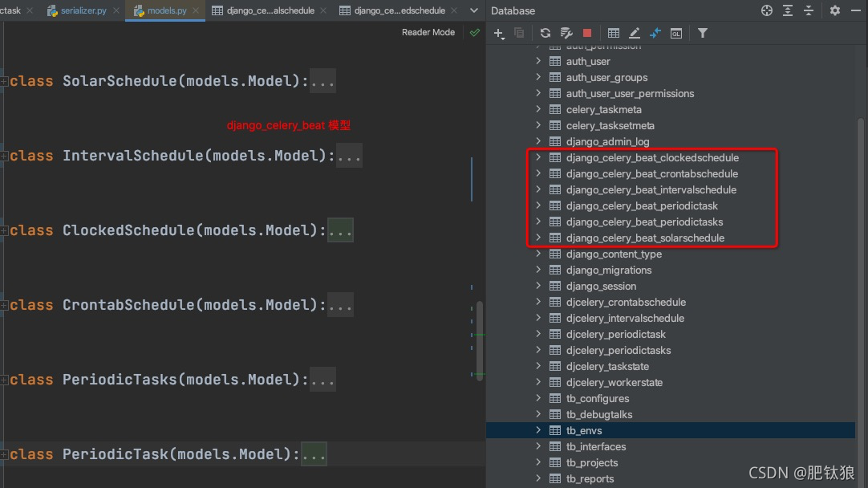Close the serializer.py tab
The width and height of the screenshot is (868, 488).
(116, 10)
